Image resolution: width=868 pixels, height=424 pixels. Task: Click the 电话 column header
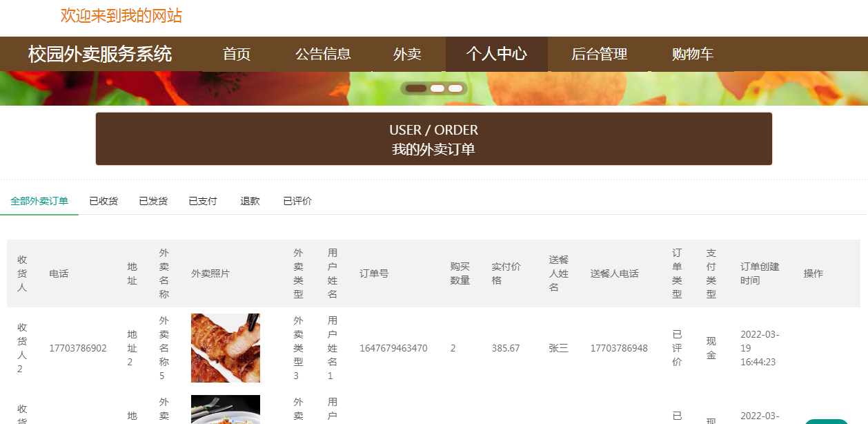(59, 273)
